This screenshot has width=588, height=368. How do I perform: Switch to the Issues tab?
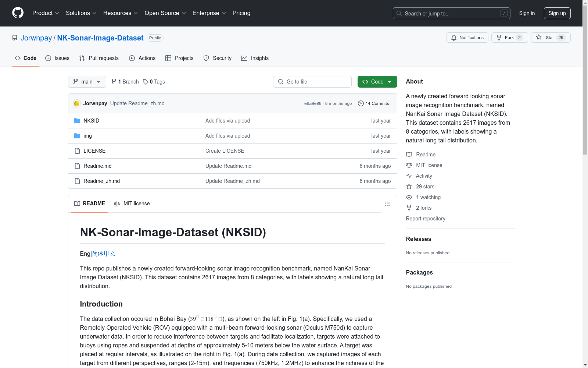[x=57, y=58]
